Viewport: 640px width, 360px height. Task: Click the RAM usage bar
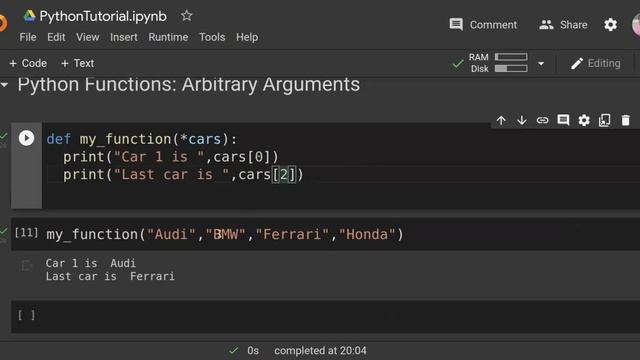coord(511,57)
